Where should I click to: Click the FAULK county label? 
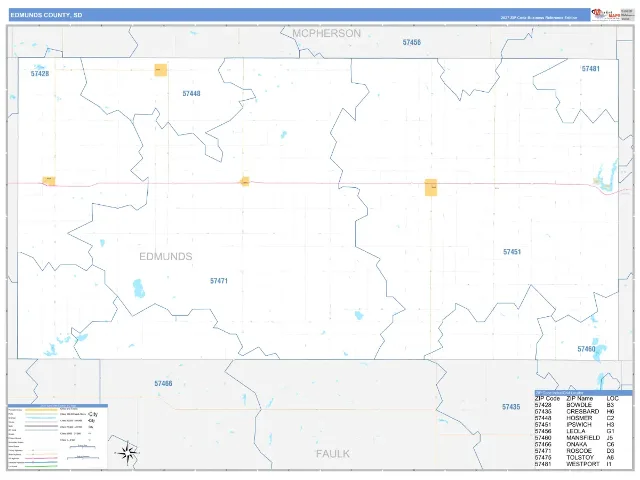coord(333,454)
